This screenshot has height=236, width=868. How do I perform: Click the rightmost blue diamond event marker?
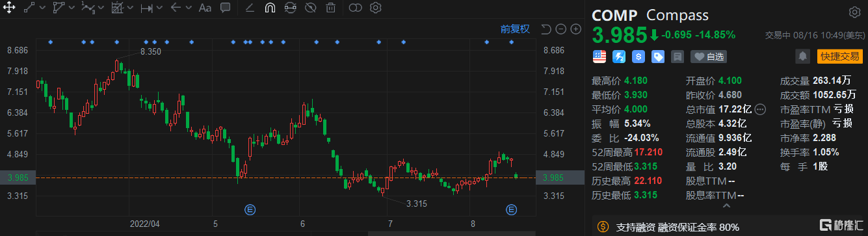pyautogui.click(x=511, y=42)
